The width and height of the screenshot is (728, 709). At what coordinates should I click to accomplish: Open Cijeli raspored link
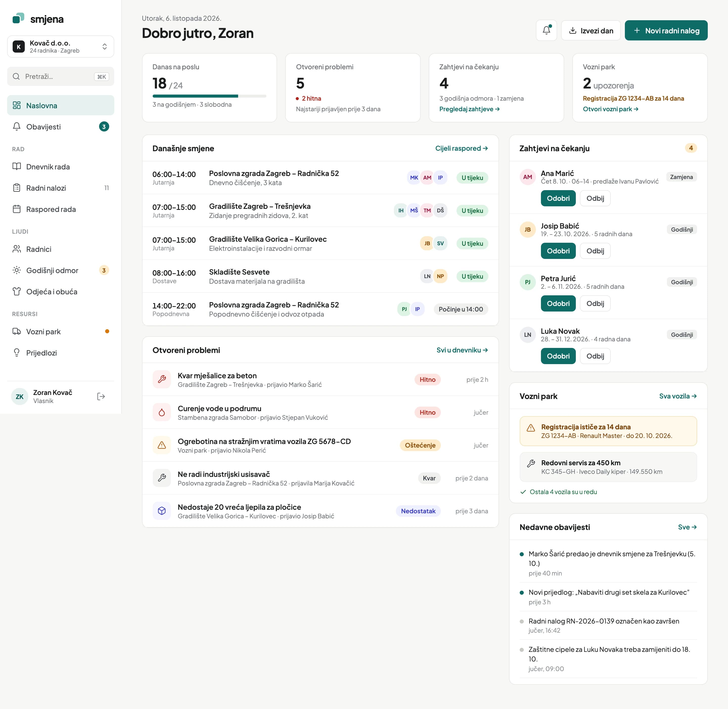point(462,148)
